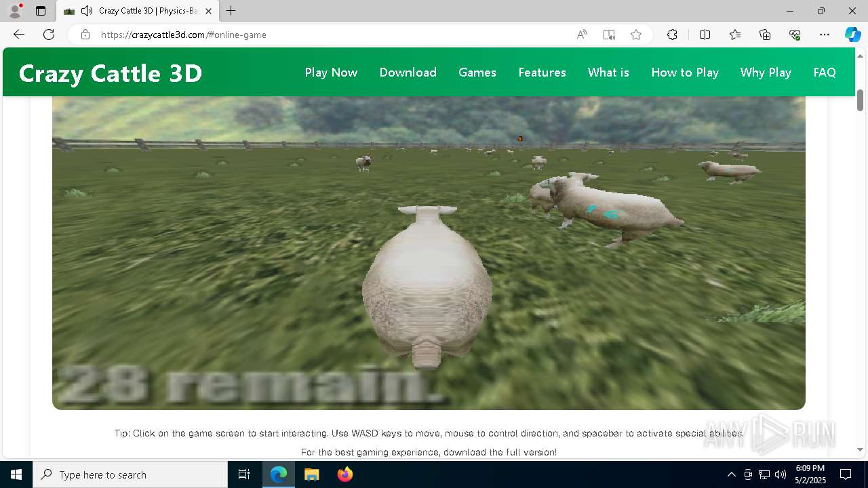Open the clock showing 6:09 PM
This screenshot has height=488, width=868.
[810, 474]
